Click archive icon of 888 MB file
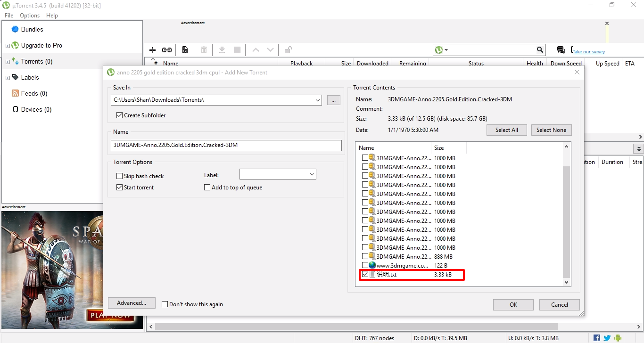Screen dimensions: 644x343 coord(372,256)
